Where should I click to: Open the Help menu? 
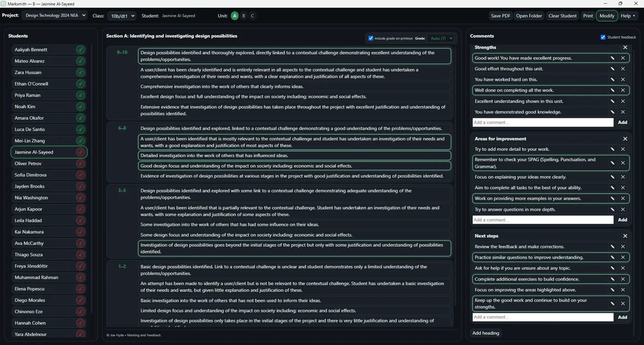click(628, 16)
